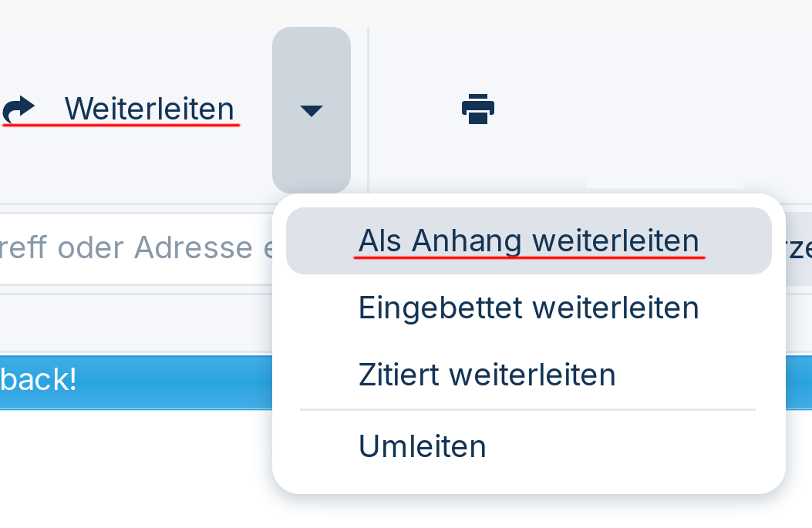Forward the email inline (Eingebettet)
Image resolution: width=812 pixels, height=528 pixels.
(528, 308)
